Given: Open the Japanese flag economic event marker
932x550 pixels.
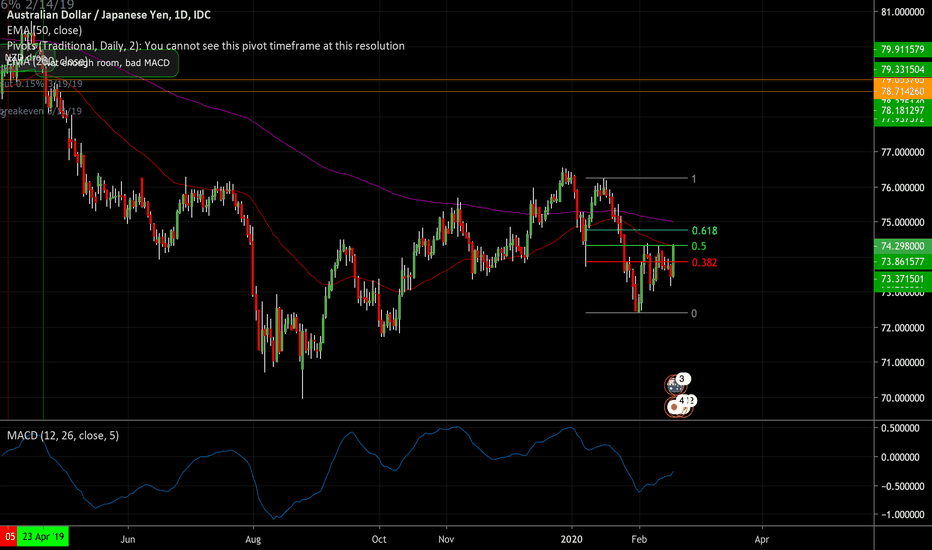Looking at the screenshot, I should pos(674,407).
